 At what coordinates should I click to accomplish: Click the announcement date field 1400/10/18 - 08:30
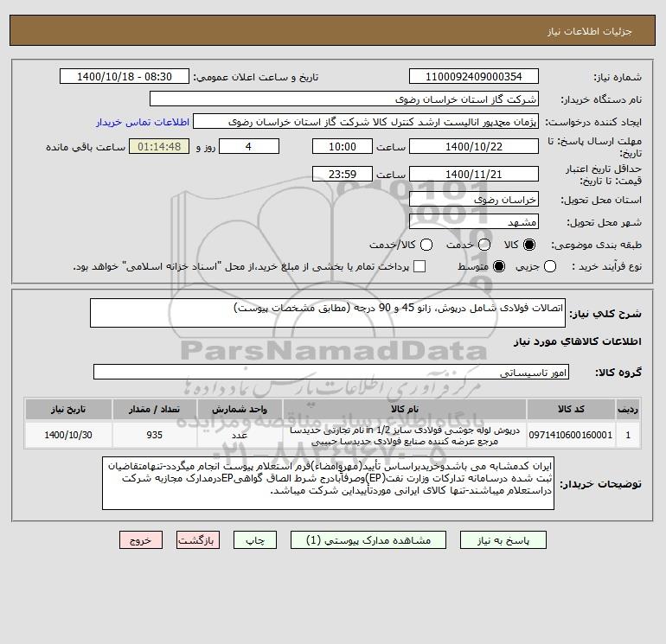(x=125, y=76)
